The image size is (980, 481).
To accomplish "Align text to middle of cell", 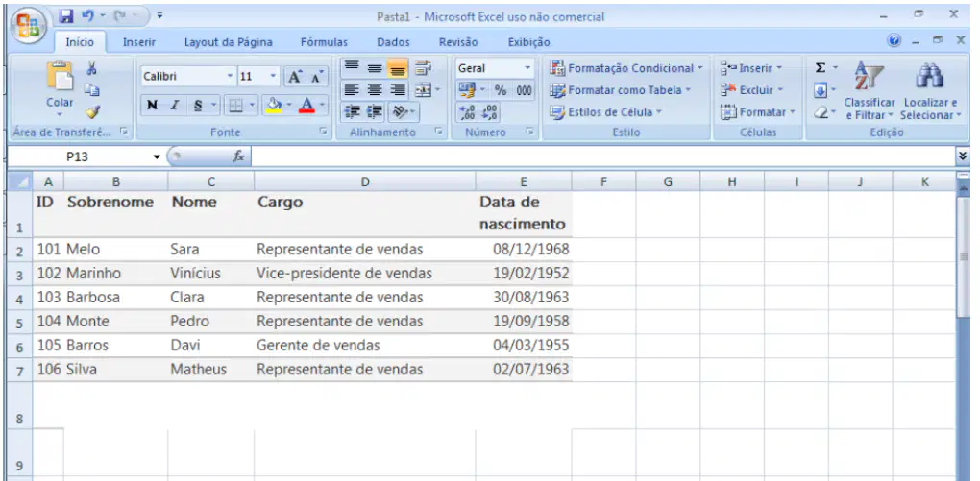I will point(375,67).
